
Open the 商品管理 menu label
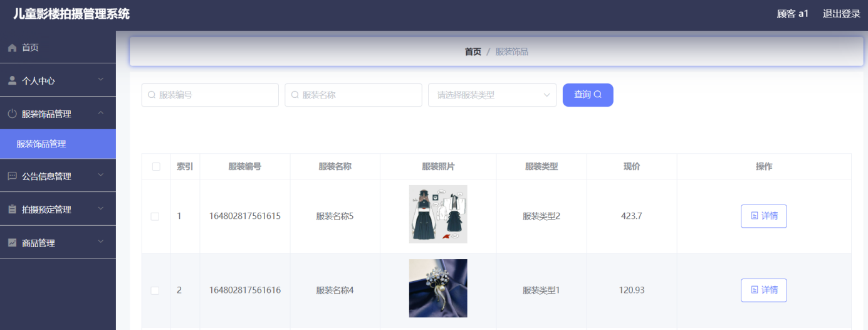pyautogui.click(x=38, y=243)
